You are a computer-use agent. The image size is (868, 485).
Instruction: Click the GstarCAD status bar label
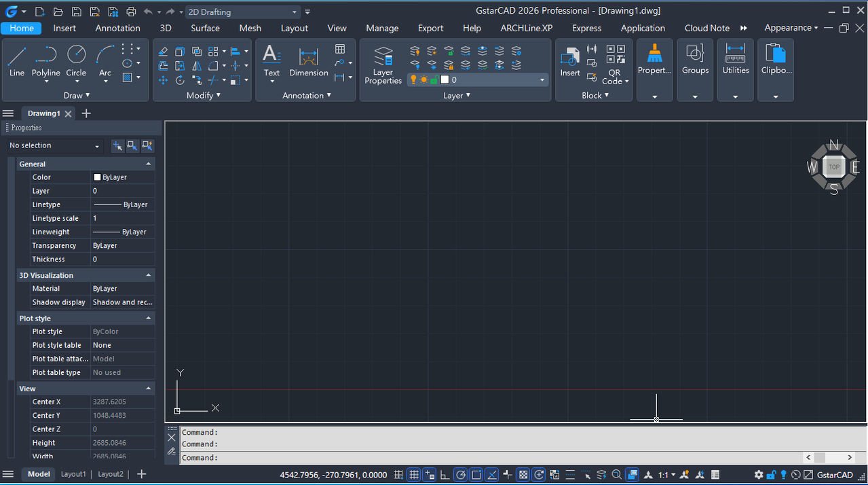pyautogui.click(x=834, y=474)
